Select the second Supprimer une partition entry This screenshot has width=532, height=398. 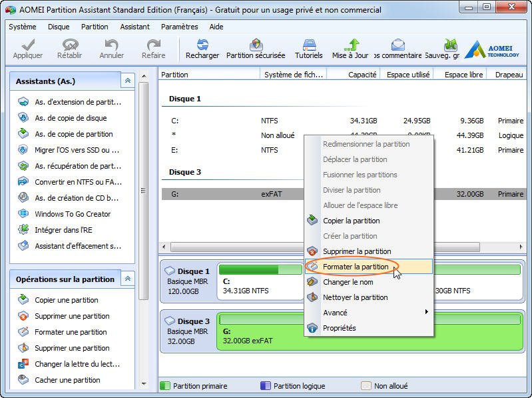[x=63, y=348]
